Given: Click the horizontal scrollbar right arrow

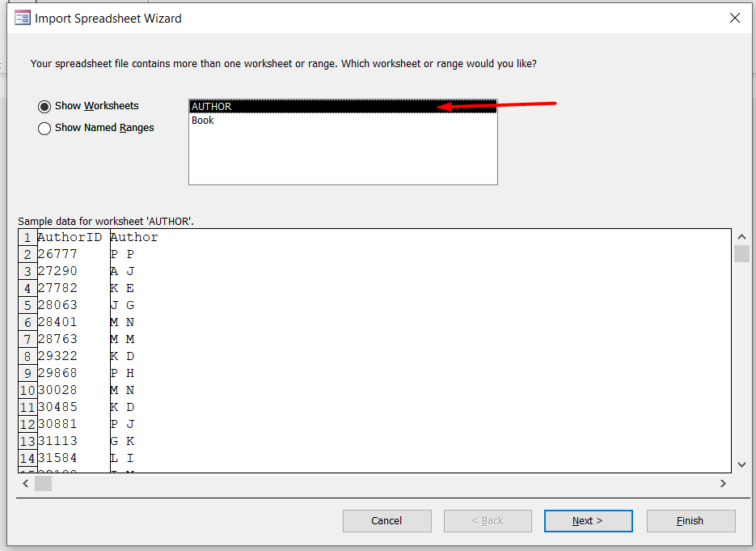Looking at the screenshot, I should [723, 483].
